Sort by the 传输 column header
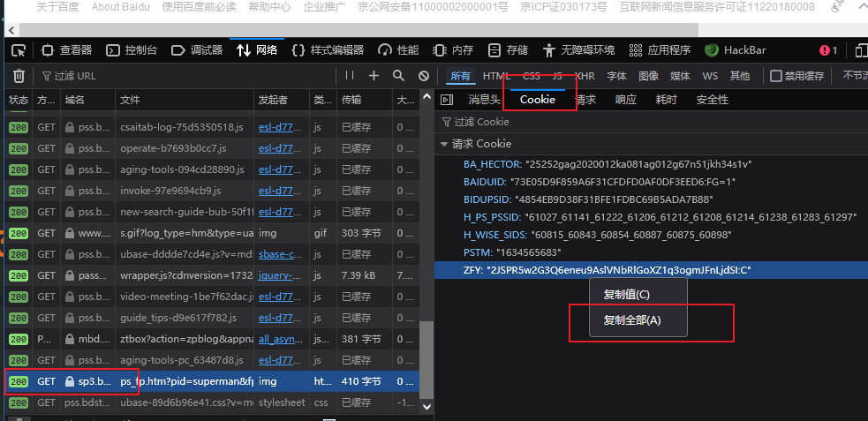This screenshot has height=421, width=868. [365, 100]
